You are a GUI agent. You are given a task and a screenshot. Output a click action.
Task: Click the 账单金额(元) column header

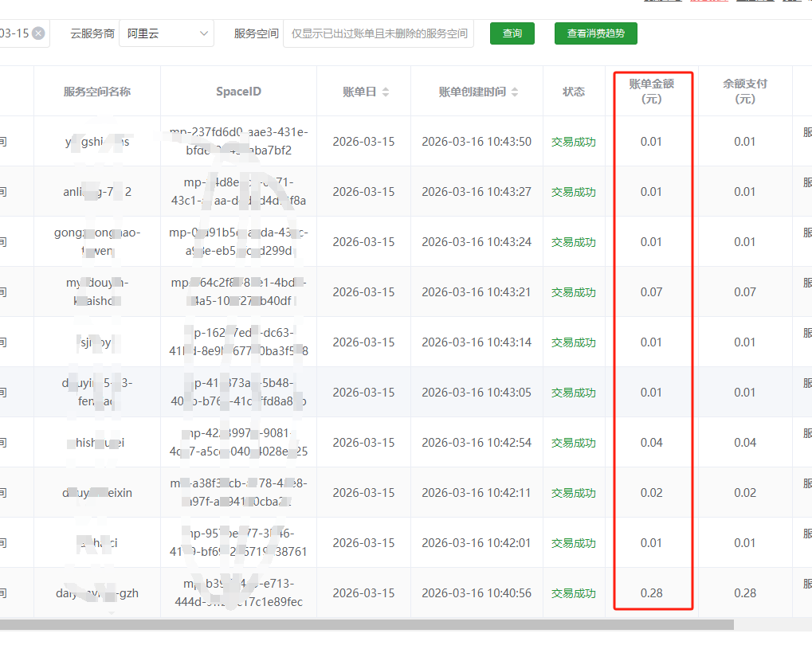point(651,92)
